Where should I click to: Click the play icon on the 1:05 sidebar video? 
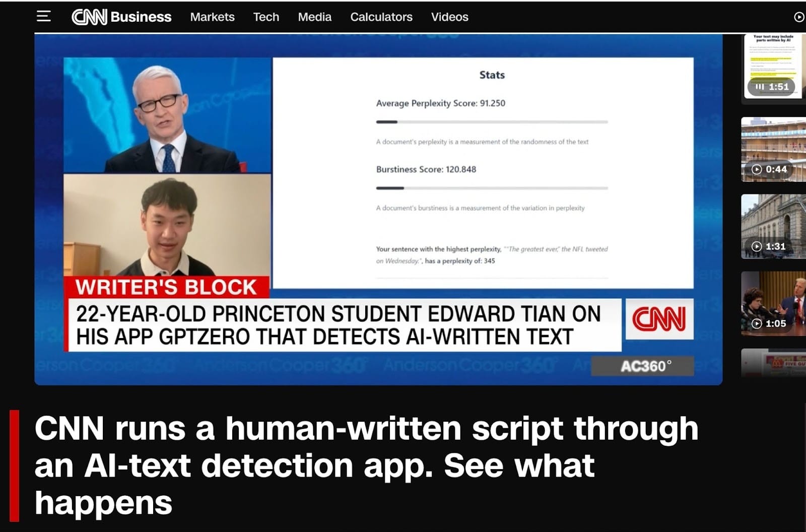point(757,323)
